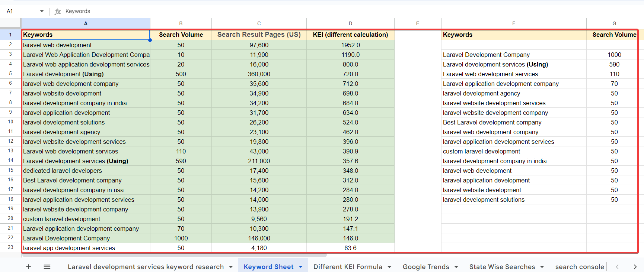Screen dimensions: 644x272
Task: Open the Name box dropdown arrow
Action: [x=42, y=11]
